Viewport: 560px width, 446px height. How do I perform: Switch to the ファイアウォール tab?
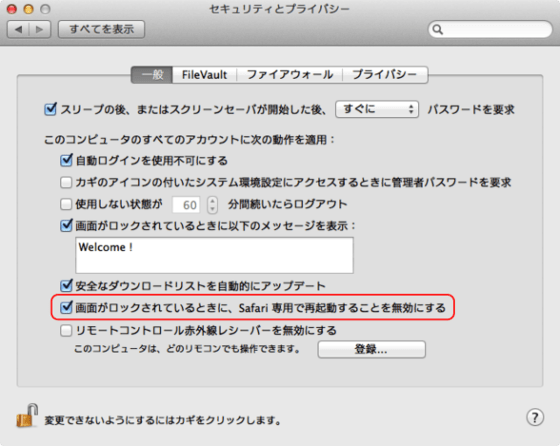coord(290,75)
